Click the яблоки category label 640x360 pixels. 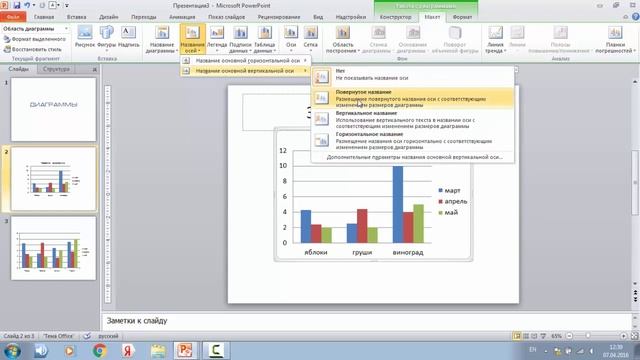[x=316, y=252]
